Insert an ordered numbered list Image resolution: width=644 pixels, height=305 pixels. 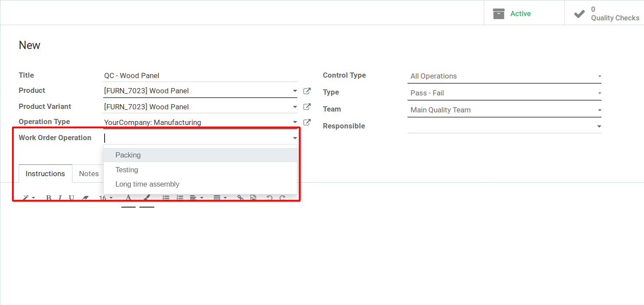(x=180, y=198)
